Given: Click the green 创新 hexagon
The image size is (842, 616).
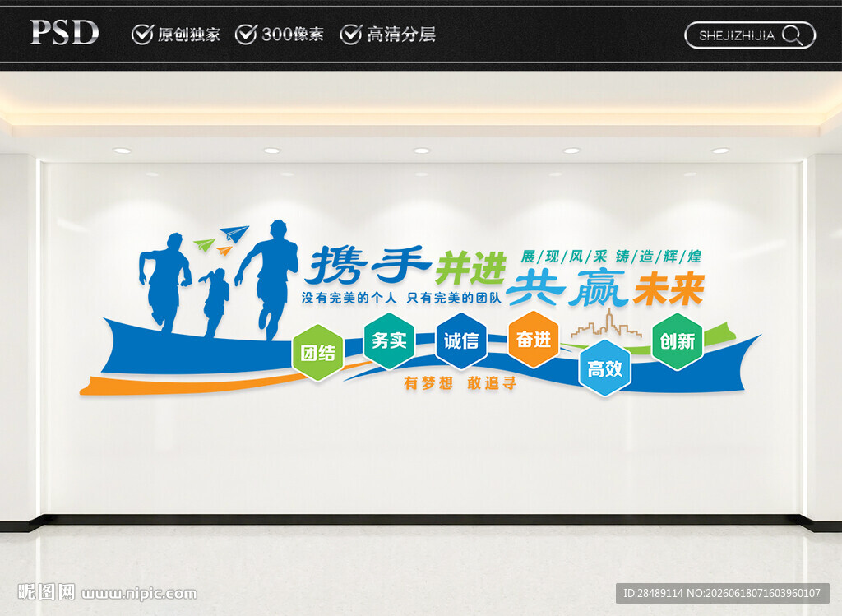Looking at the screenshot, I should (x=678, y=341).
